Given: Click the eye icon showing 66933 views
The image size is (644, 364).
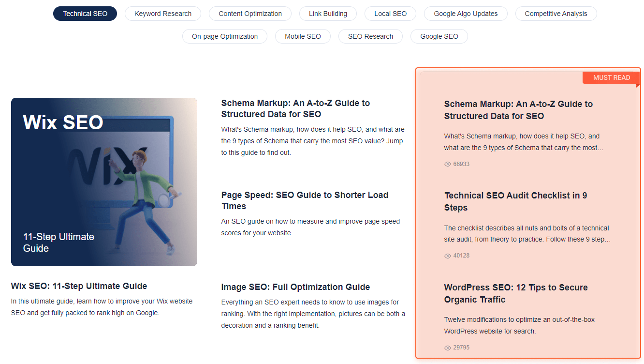Looking at the screenshot, I should [447, 164].
